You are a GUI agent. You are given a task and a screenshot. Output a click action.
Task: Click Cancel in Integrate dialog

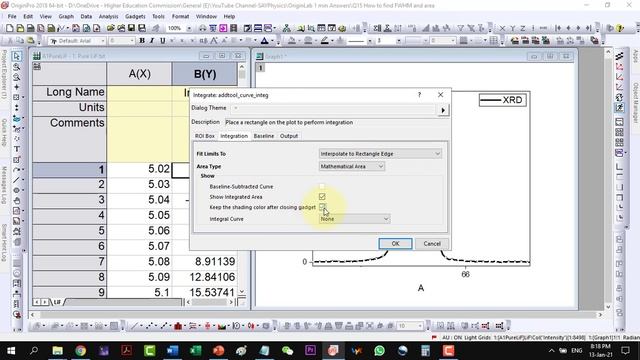pyautogui.click(x=432, y=244)
